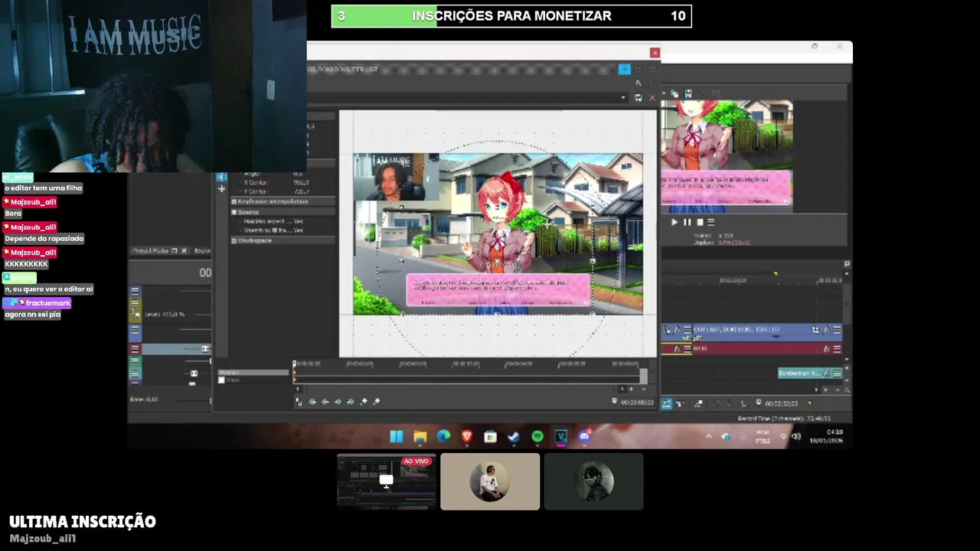Click the yellow timeline marker
Image resolution: width=980 pixels, height=551 pixels.
click(776, 274)
